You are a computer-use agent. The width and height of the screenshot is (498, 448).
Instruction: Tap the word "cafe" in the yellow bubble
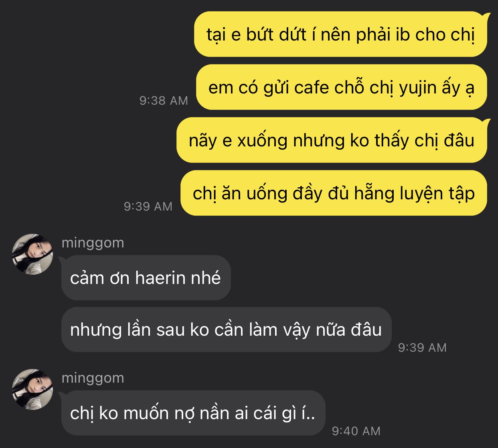click(x=312, y=87)
